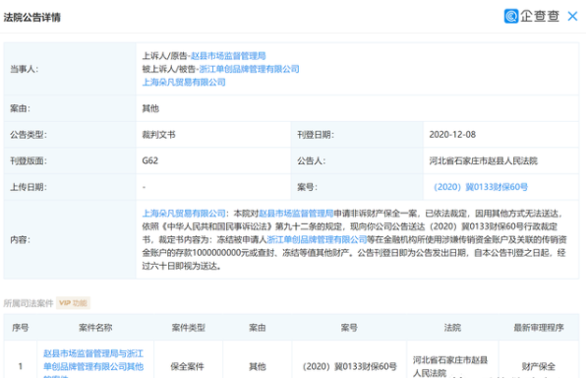Image resolution: width=588 pixels, height=378 pixels.
Task: Click the 法院 column header
Action: coord(452,328)
